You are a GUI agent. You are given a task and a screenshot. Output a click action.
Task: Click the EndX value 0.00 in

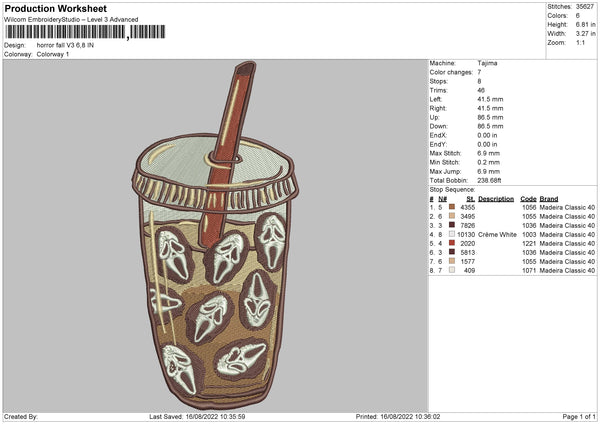coord(487,135)
